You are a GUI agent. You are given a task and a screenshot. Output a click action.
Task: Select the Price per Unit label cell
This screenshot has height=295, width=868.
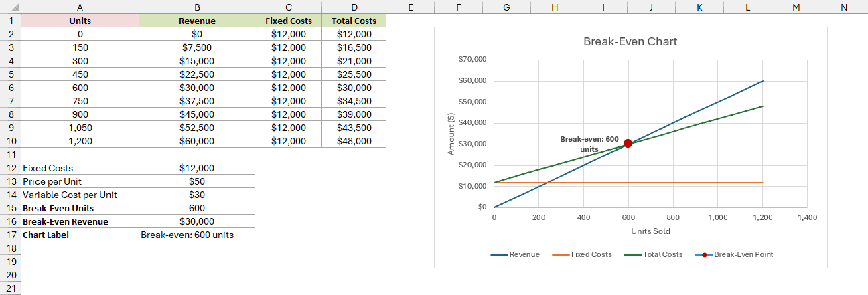pyautogui.click(x=80, y=181)
